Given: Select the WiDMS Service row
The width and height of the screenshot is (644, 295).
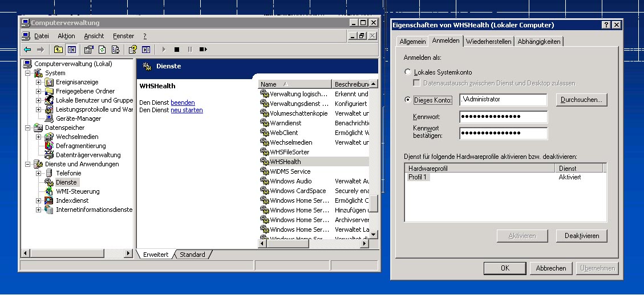Looking at the screenshot, I should pyautogui.click(x=290, y=171).
